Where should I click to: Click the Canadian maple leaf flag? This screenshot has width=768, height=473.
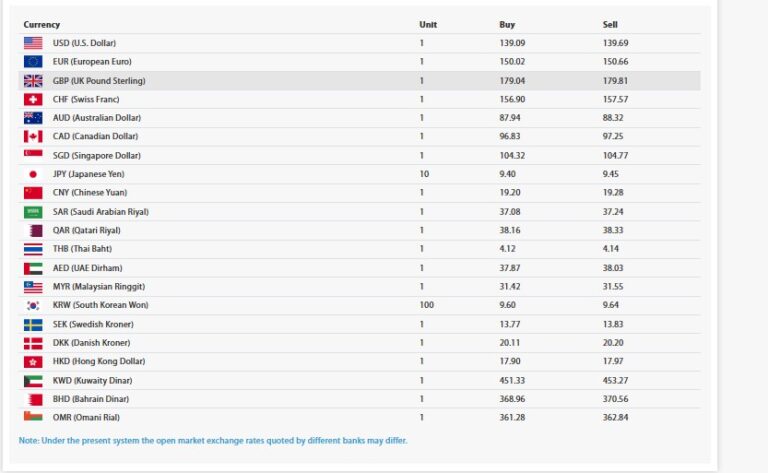coord(33,137)
